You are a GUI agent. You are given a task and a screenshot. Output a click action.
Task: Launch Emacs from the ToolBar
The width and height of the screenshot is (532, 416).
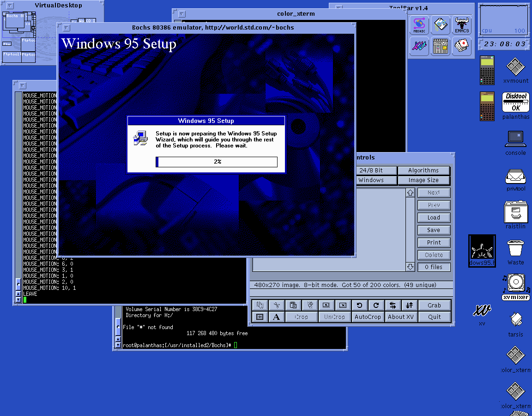coord(462,25)
